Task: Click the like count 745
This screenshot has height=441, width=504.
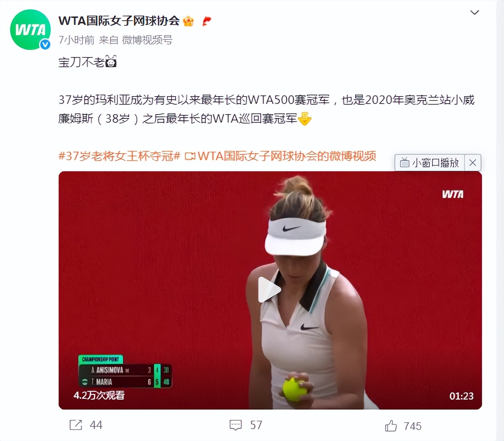Action: pyautogui.click(x=413, y=426)
